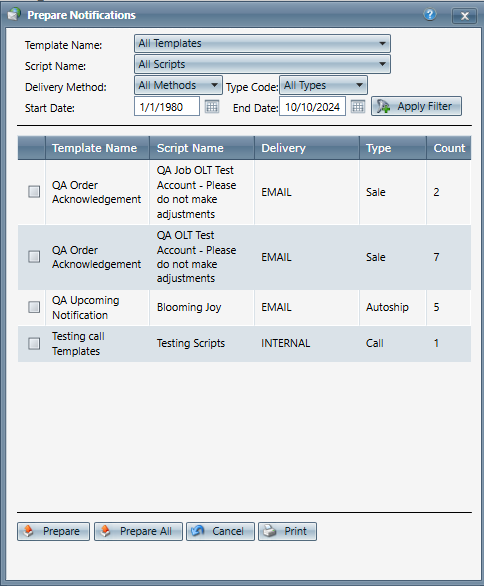Click the Apply Filter button
The image size is (484, 586).
click(416, 106)
